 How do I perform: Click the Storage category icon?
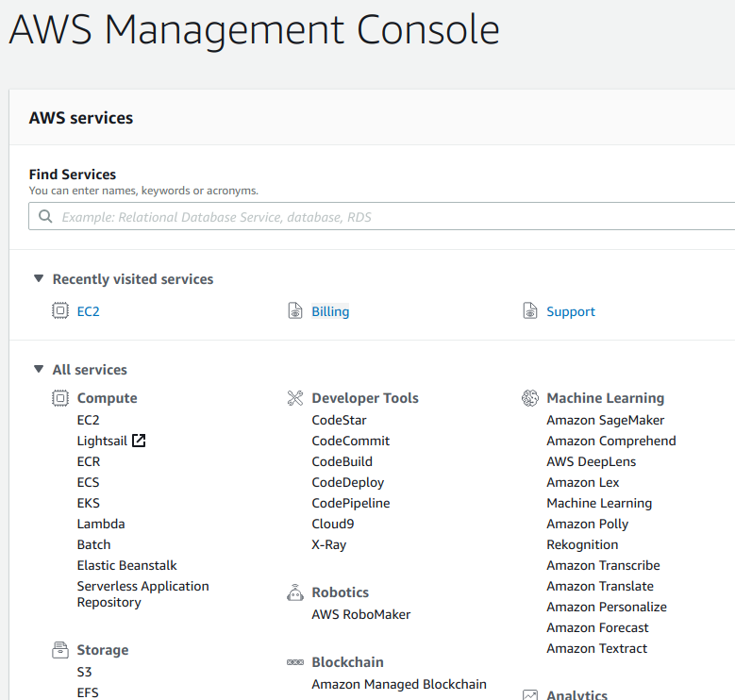[60, 650]
